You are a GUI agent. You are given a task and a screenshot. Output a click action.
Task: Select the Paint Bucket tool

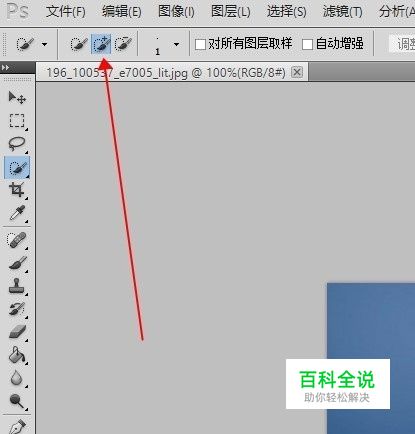coord(17,355)
